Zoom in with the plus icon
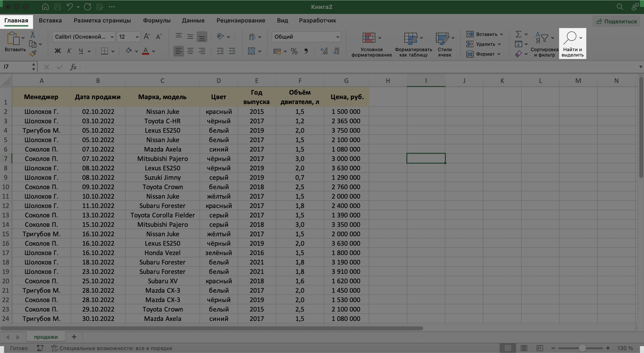This screenshot has height=353, width=644. 608,348
